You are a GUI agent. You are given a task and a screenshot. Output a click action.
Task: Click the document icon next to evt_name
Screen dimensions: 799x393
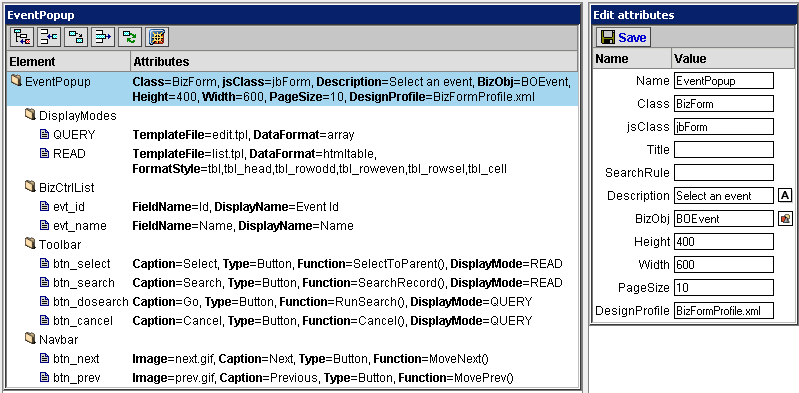click(44, 226)
